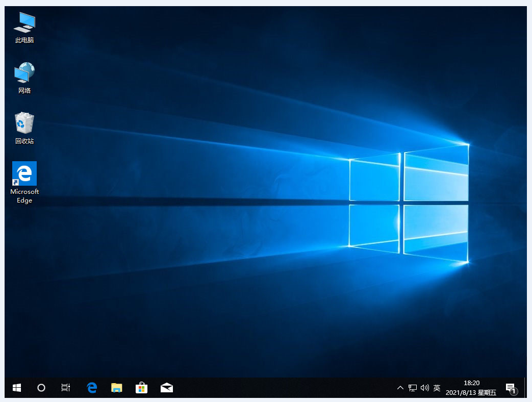
Task: Open the Windows Start menu
Action: tap(17, 388)
